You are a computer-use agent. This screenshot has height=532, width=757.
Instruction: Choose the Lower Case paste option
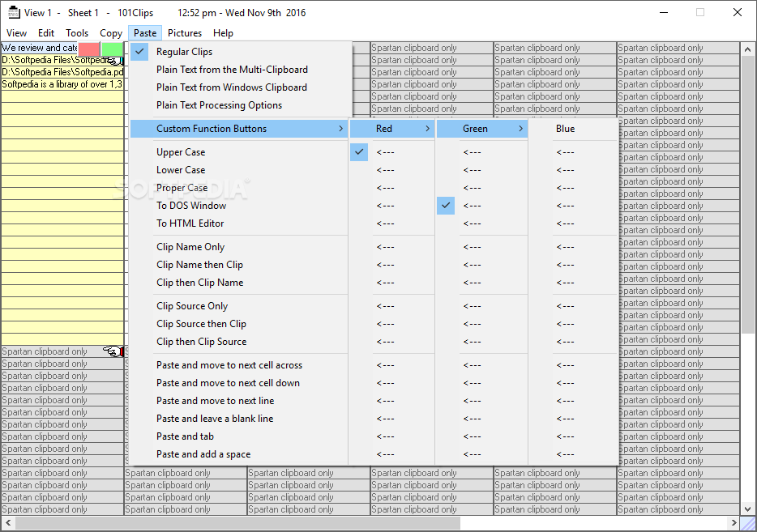coord(239,170)
